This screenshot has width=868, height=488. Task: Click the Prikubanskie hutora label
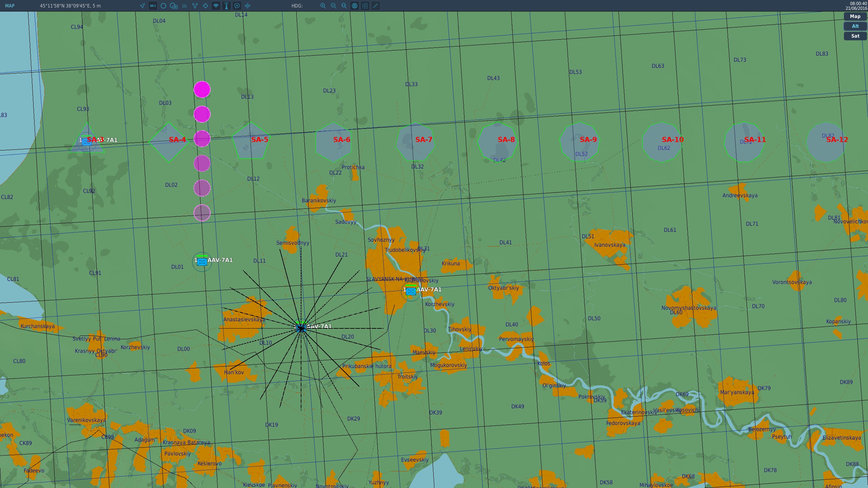coord(367,366)
